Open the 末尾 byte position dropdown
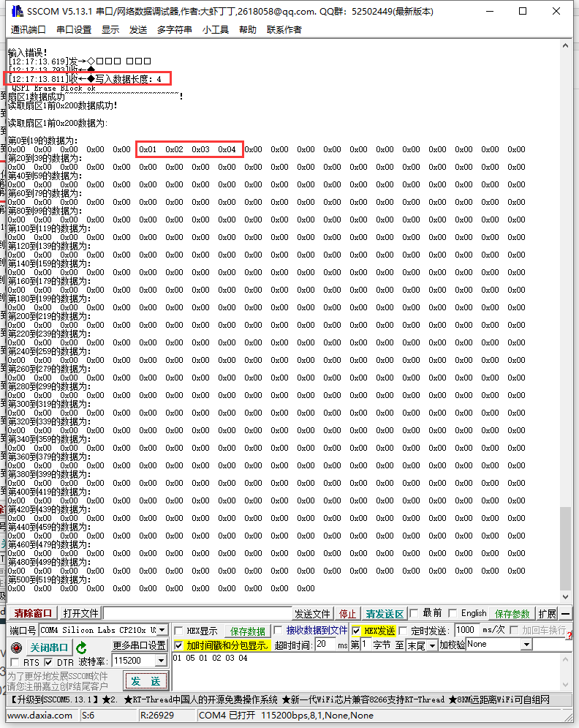 coord(432,645)
